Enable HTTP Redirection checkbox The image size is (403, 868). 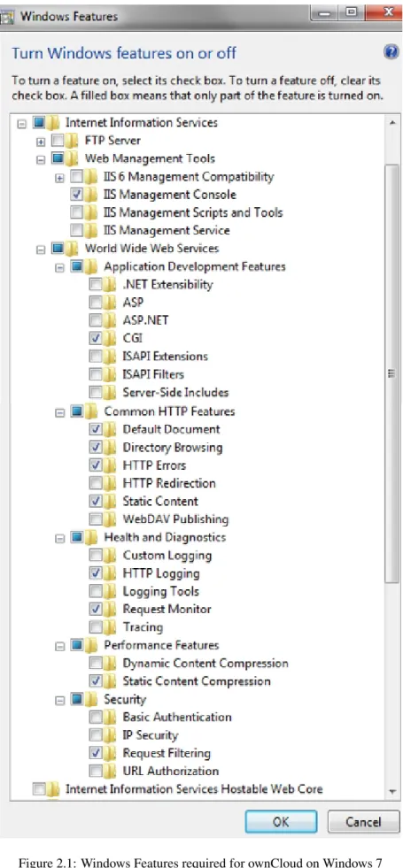pyautogui.click(x=96, y=483)
